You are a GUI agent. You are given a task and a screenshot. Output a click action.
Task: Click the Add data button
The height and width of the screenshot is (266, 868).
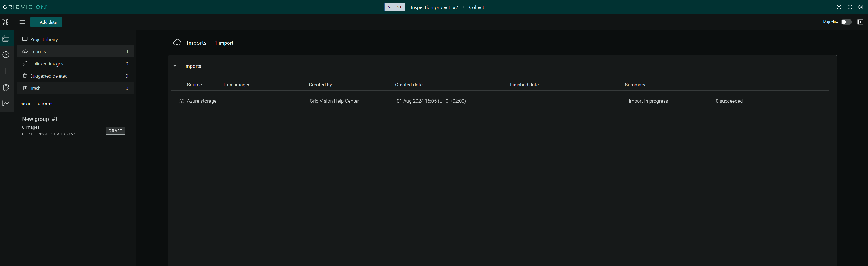tap(46, 22)
